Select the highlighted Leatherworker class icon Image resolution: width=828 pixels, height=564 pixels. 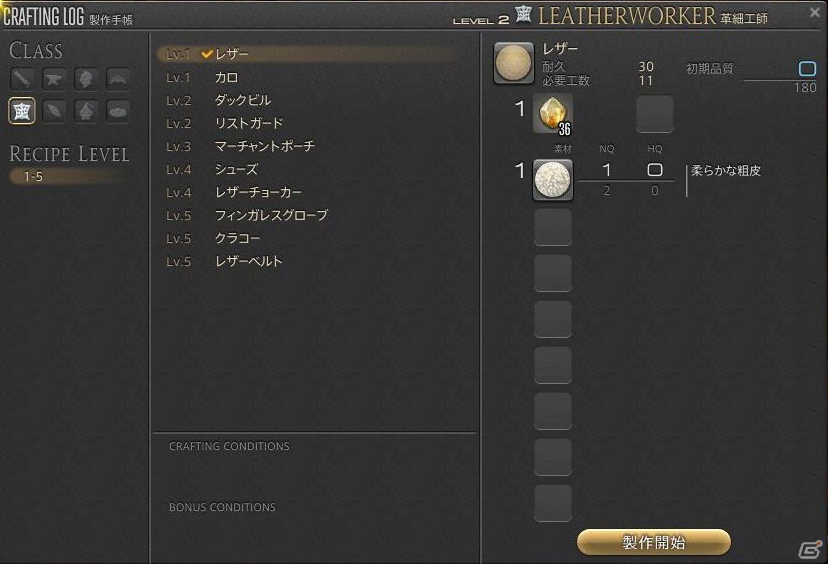[x=22, y=111]
